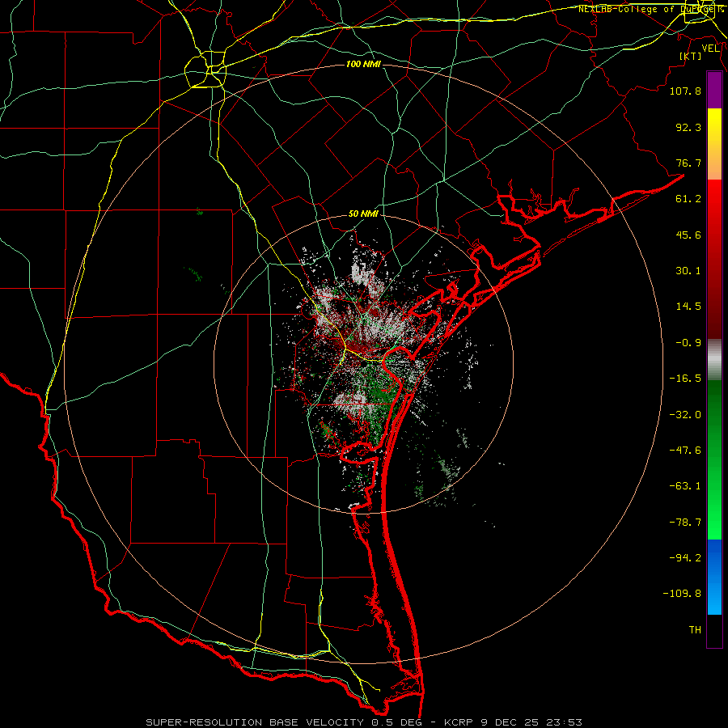Click the gray near-zero segment of the color bar
The width and height of the screenshot is (728, 728).
click(x=714, y=360)
